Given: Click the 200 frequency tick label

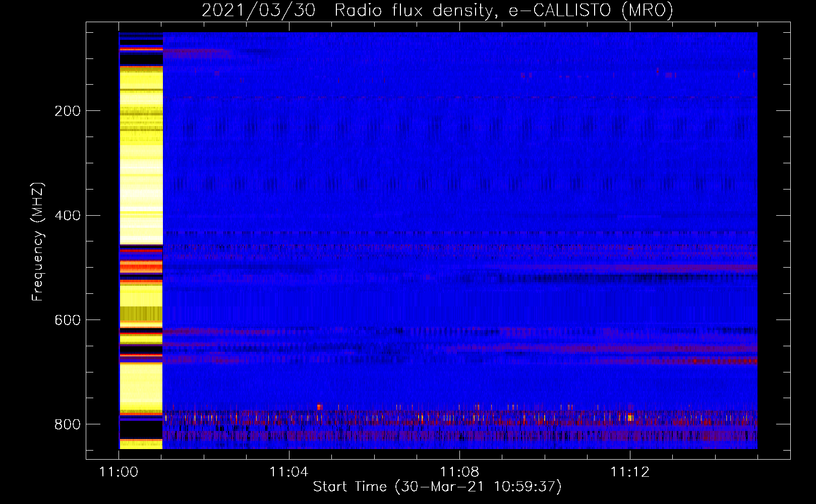Looking at the screenshot, I should [68, 111].
